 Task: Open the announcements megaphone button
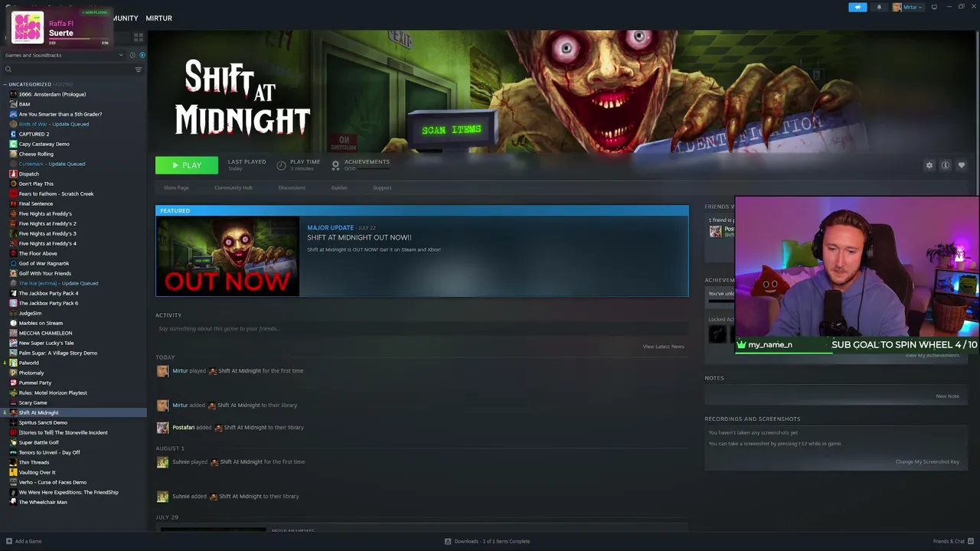click(857, 7)
